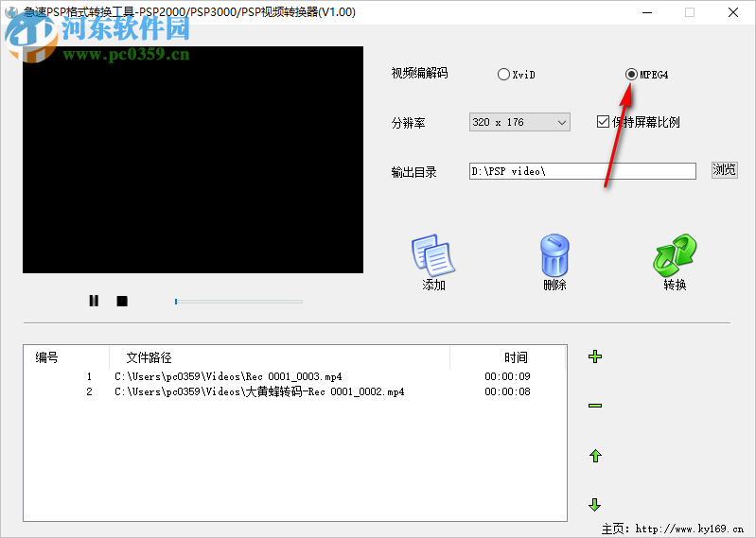Open the 320 x 176 resolution dropdown
This screenshot has height=538, width=756.
pos(519,122)
